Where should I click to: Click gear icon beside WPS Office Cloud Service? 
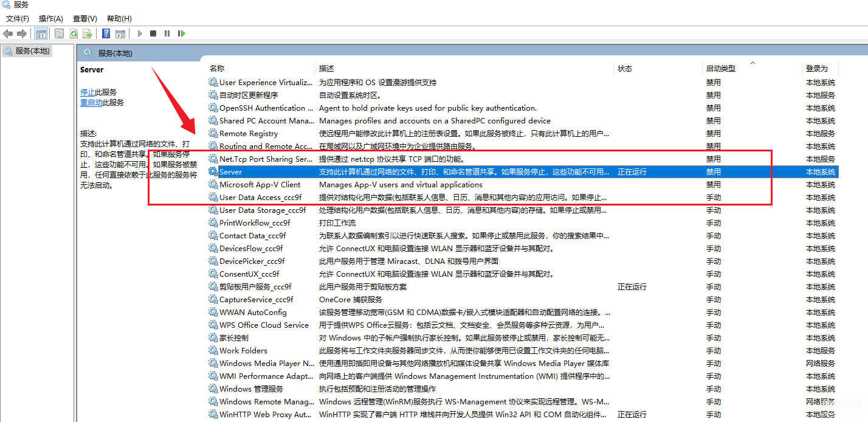coord(213,325)
